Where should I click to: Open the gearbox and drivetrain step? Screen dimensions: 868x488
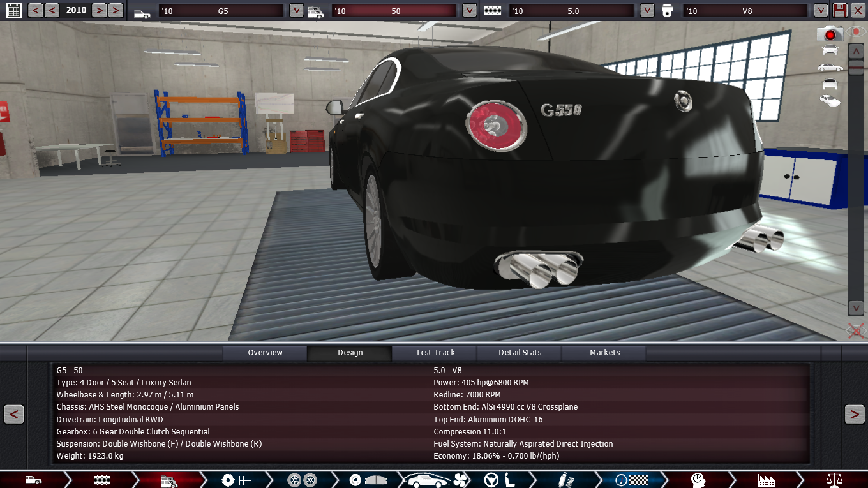(236, 480)
